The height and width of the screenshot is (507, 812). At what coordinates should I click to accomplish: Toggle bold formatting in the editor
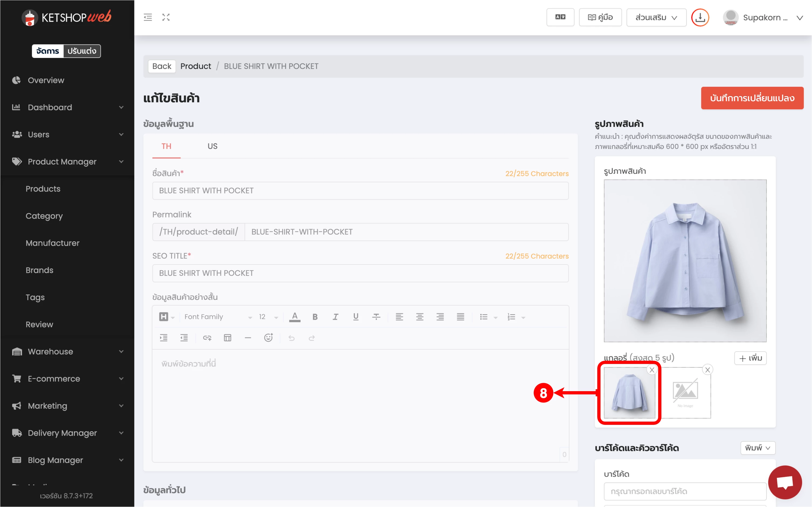pyautogui.click(x=315, y=317)
